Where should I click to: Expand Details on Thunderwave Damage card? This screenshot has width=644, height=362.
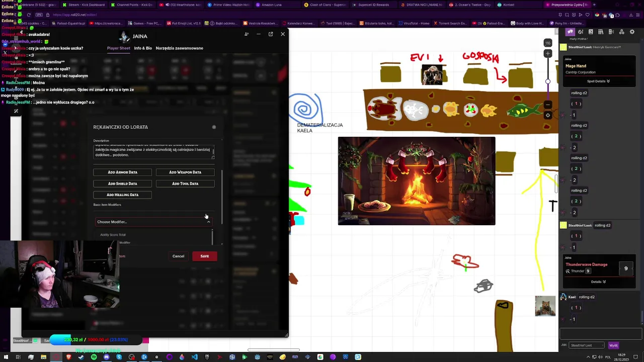598,282
